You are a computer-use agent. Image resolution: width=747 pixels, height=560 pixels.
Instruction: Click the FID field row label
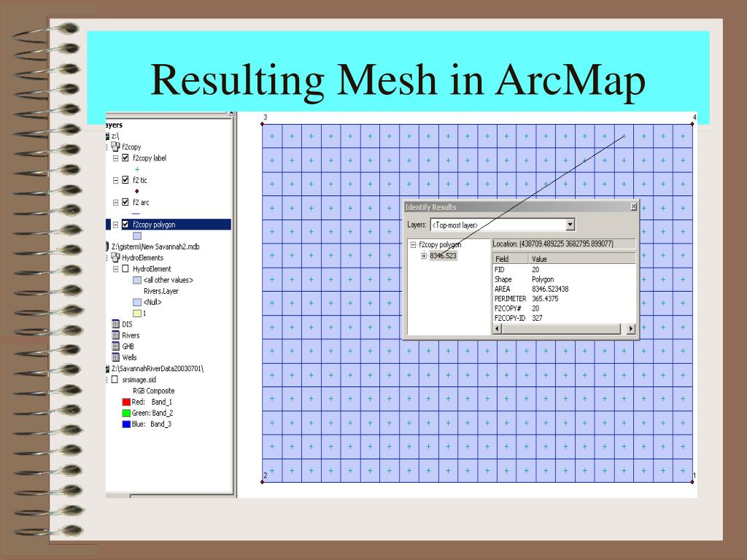[x=499, y=270]
